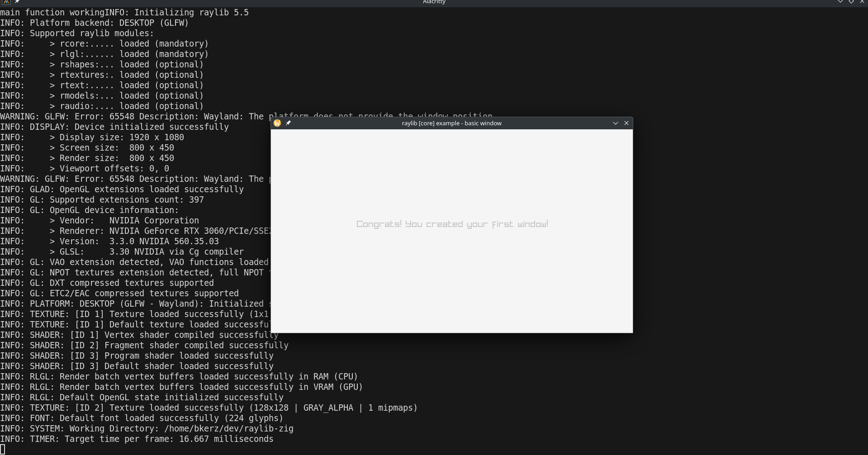Click the 'rcore:..... loaded (mandatory)' line

(104, 44)
